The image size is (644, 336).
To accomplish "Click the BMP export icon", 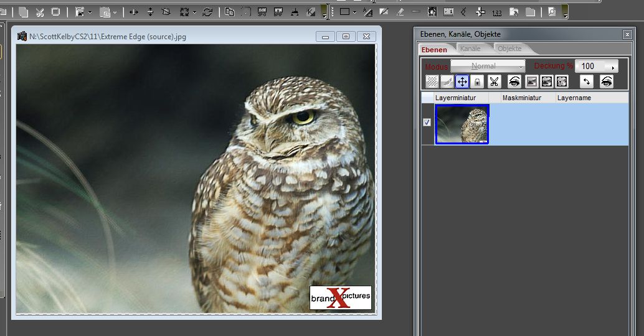I will pos(278,12).
